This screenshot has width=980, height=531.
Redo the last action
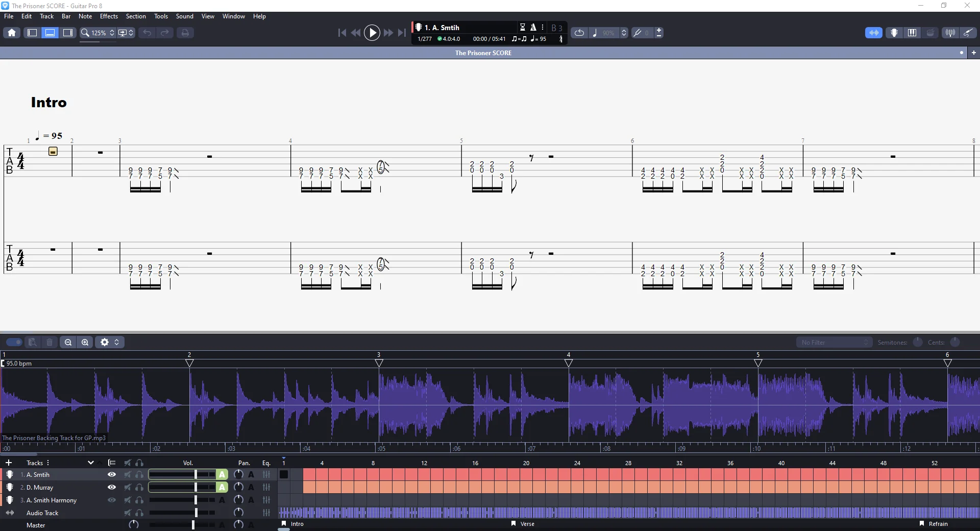coord(165,33)
